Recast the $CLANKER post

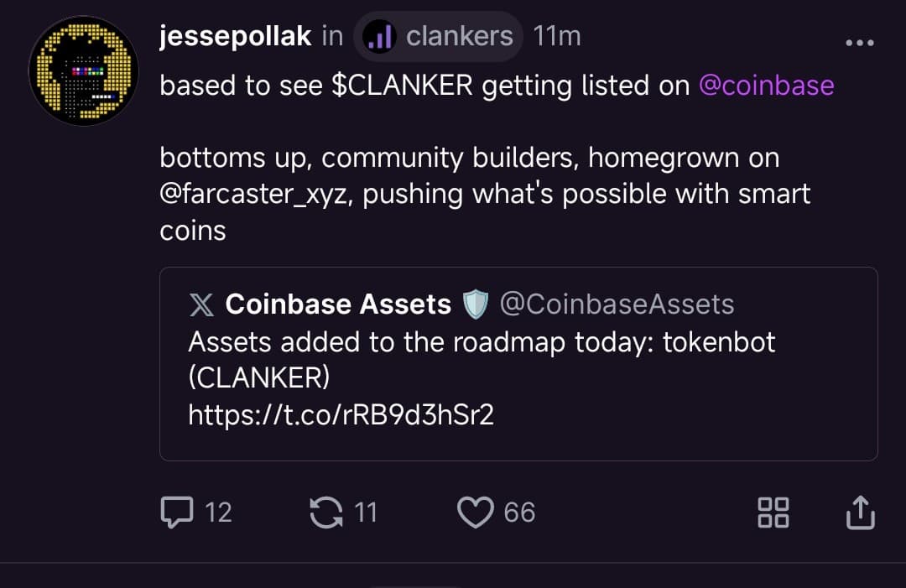pos(325,512)
